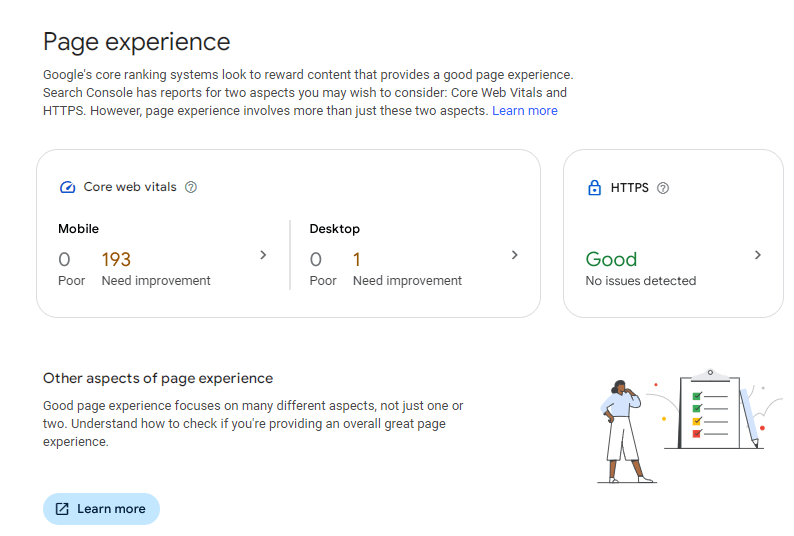Click the external-link icon on the Learn more button
This screenshot has height=536, width=794.
[62, 509]
